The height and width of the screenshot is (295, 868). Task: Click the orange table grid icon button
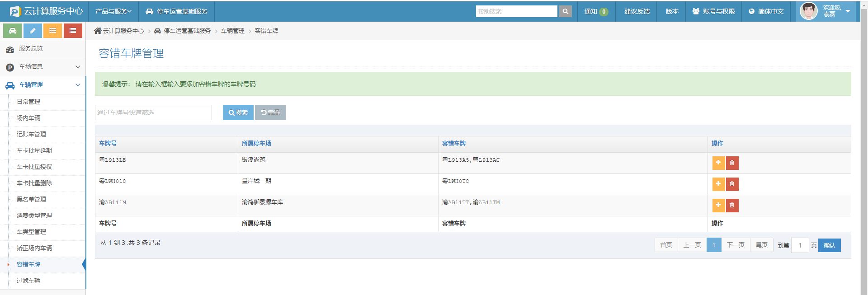click(52, 31)
